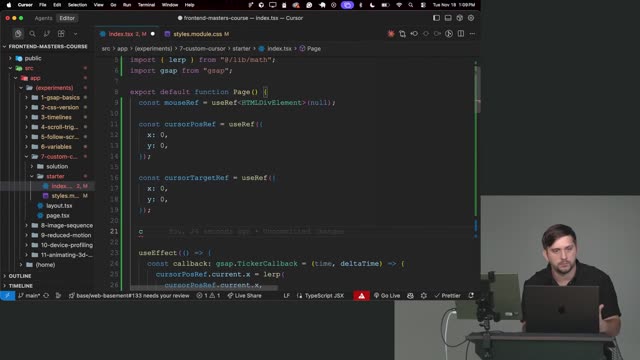
Task: Click the horizontal scrollbar at editor bottom
Action: tap(204, 288)
